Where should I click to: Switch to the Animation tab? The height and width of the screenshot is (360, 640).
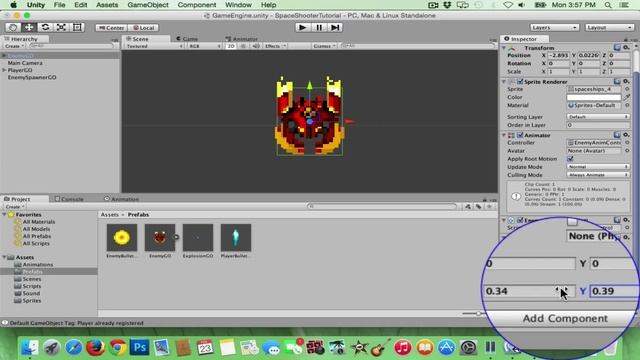(122, 199)
